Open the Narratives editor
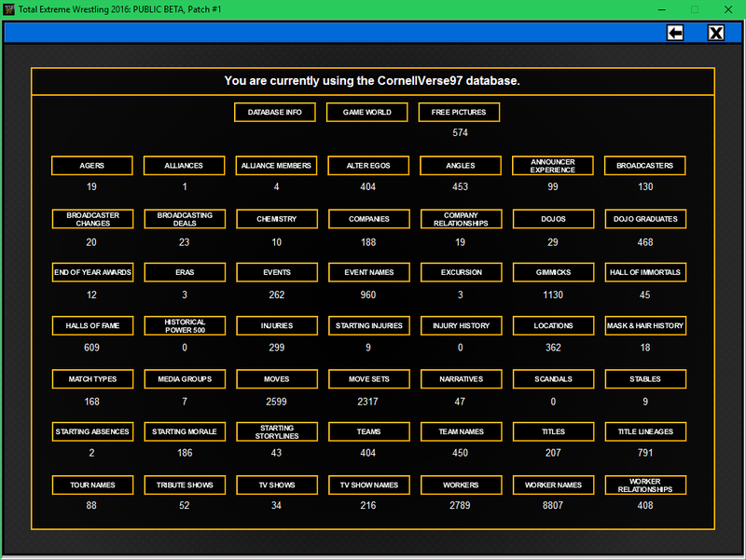The height and width of the screenshot is (560, 746). (462, 379)
